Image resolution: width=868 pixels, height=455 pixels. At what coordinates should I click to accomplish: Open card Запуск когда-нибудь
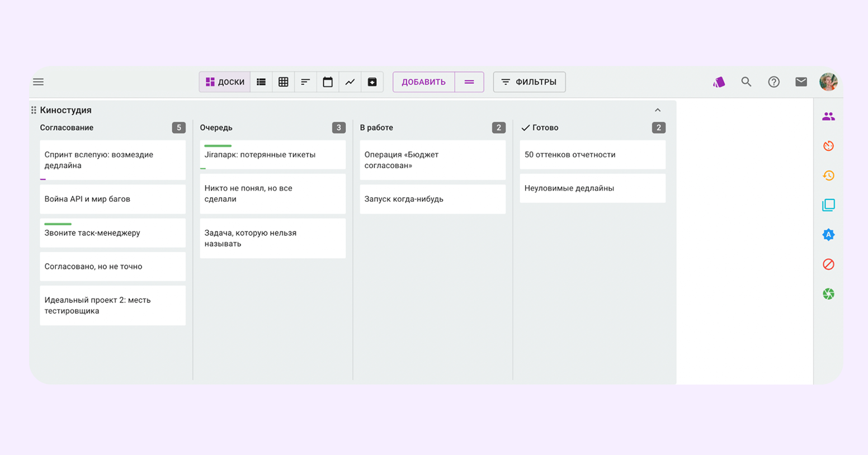[x=432, y=199]
